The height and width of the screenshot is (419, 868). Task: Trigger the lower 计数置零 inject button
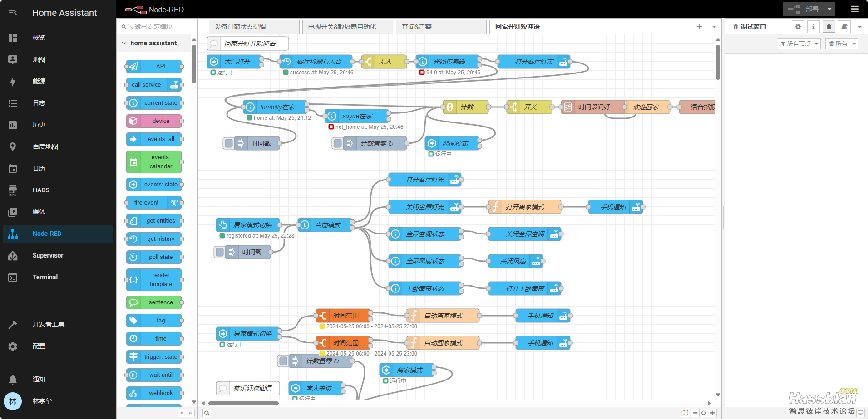tap(283, 361)
